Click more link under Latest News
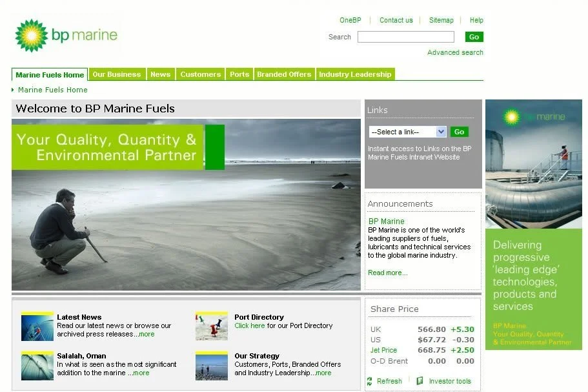 click(x=147, y=335)
